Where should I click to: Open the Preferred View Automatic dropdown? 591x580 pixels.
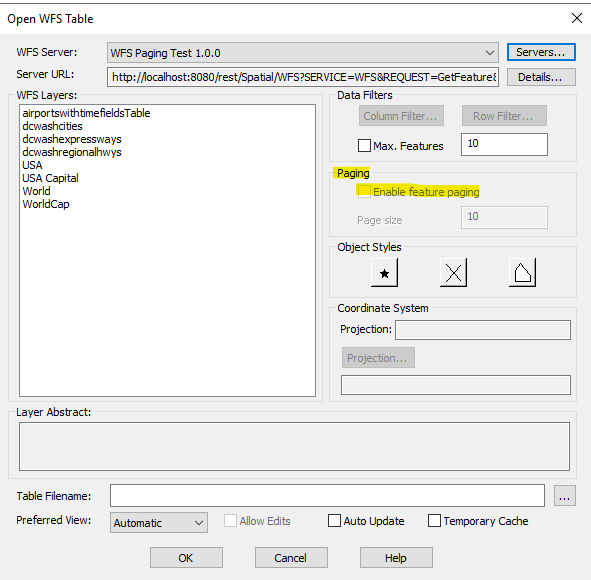tap(159, 522)
